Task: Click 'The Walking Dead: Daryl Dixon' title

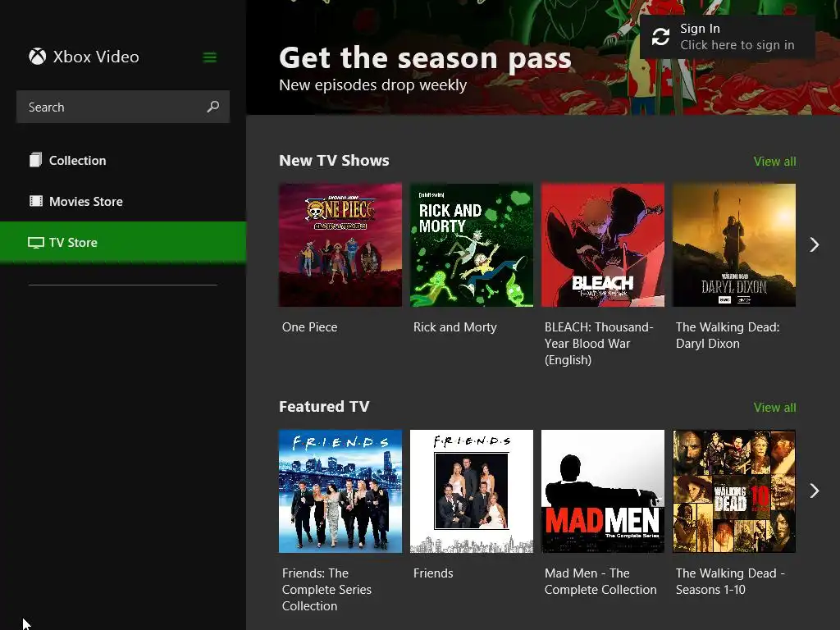Action: coord(728,336)
